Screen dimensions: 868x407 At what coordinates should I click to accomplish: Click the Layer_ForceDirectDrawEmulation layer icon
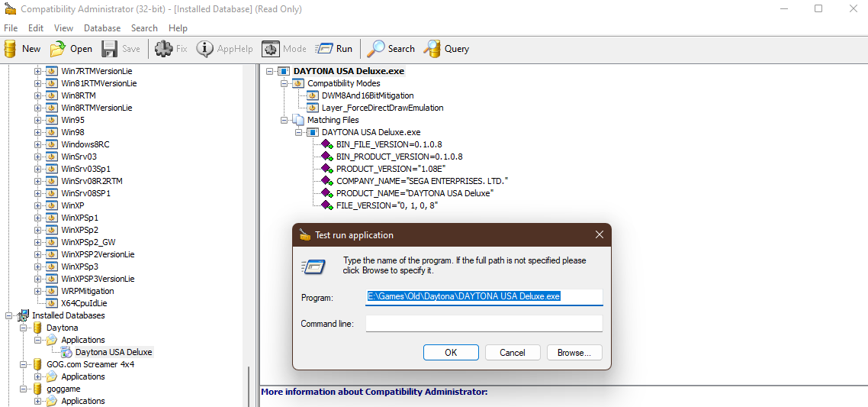point(313,108)
